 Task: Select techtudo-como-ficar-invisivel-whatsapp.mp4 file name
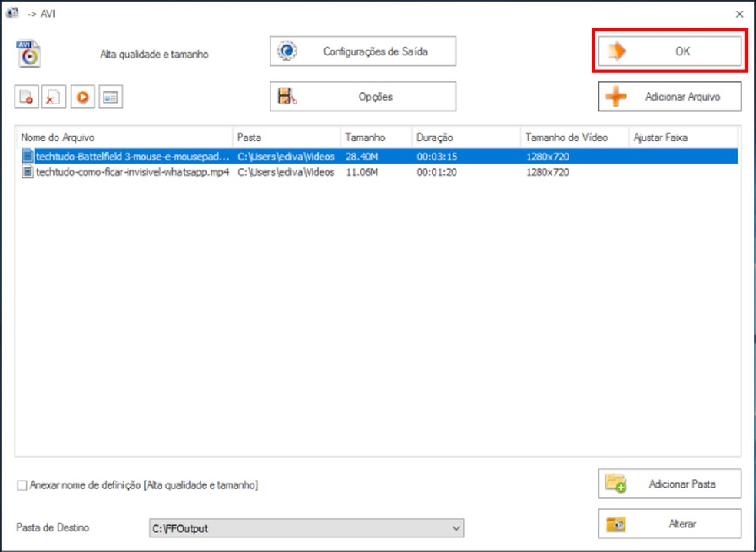pyautogui.click(x=133, y=172)
